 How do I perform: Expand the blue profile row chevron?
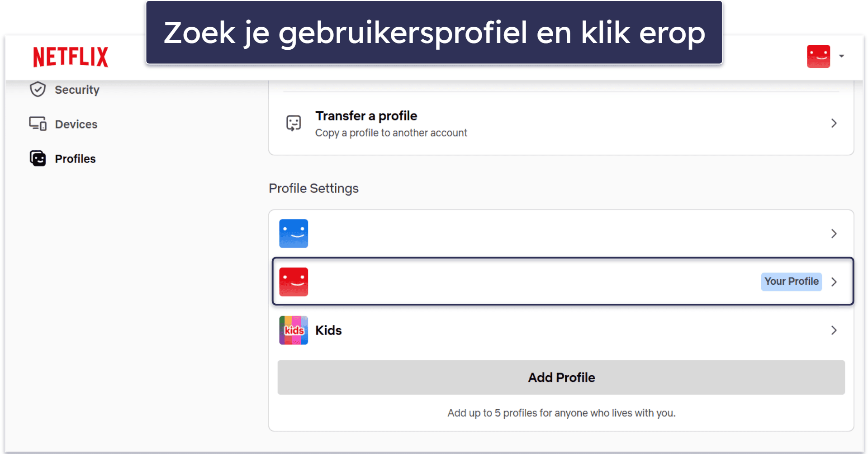pyautogui.click(x=834, y=234)
